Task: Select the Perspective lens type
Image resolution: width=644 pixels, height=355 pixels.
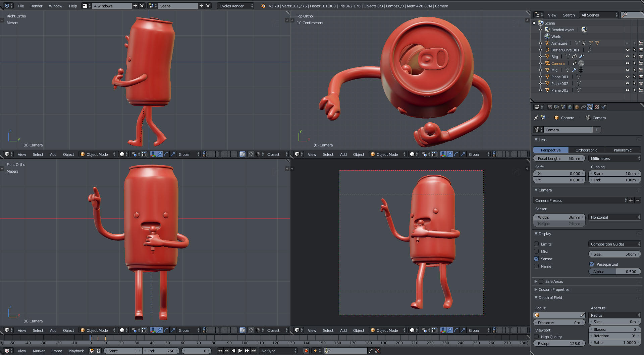Action: tap(551, 150)
